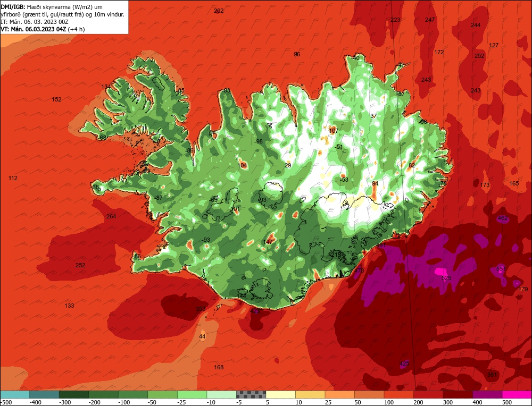Click the flux value 353 off the south coast
Image resolution: width=532 pixels, height=406 pixels.
pos(201,308)
